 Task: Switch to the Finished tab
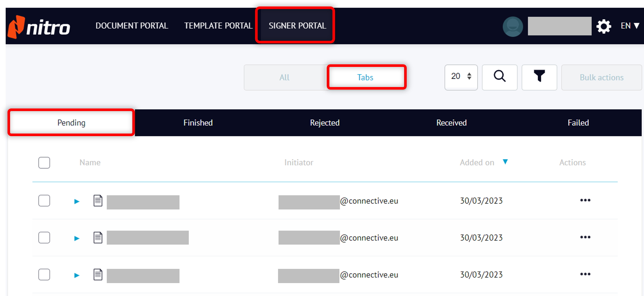coord(198,123)
